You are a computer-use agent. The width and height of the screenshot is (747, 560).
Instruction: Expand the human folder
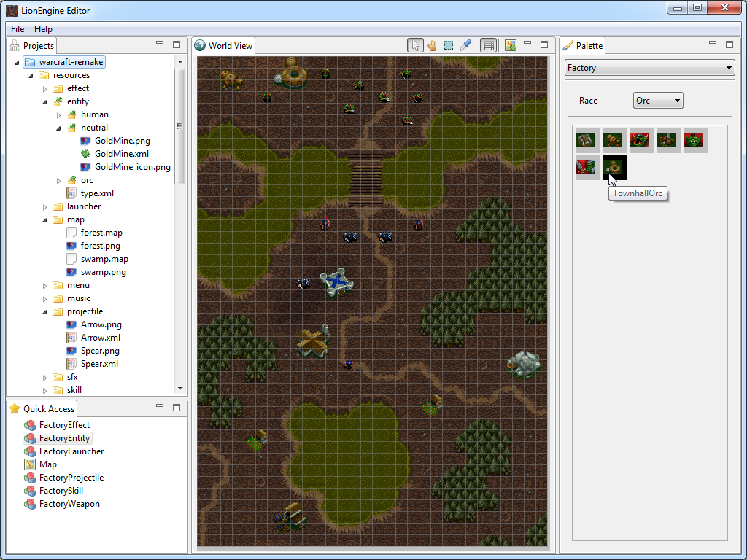point(58,114)
